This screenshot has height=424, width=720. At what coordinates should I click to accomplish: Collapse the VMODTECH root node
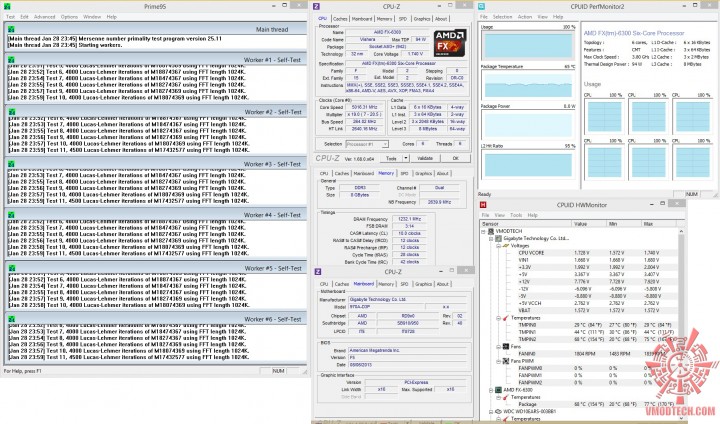(x=484, y=232)
